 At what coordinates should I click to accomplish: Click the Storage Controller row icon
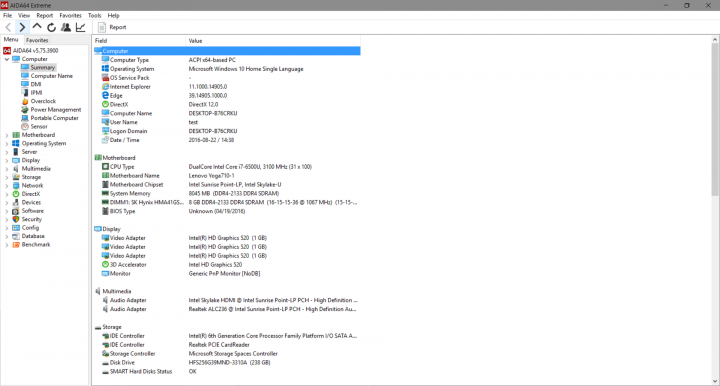click(105, 353)
